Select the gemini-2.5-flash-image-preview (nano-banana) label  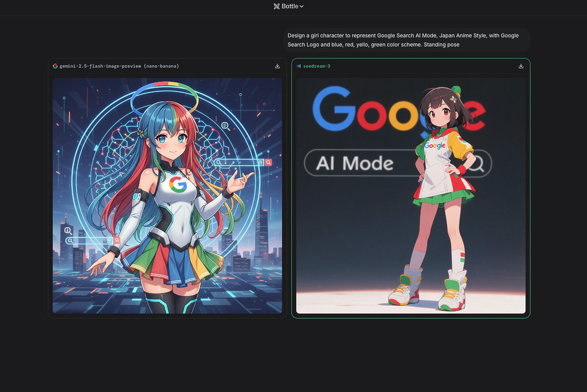coord(119,66)
